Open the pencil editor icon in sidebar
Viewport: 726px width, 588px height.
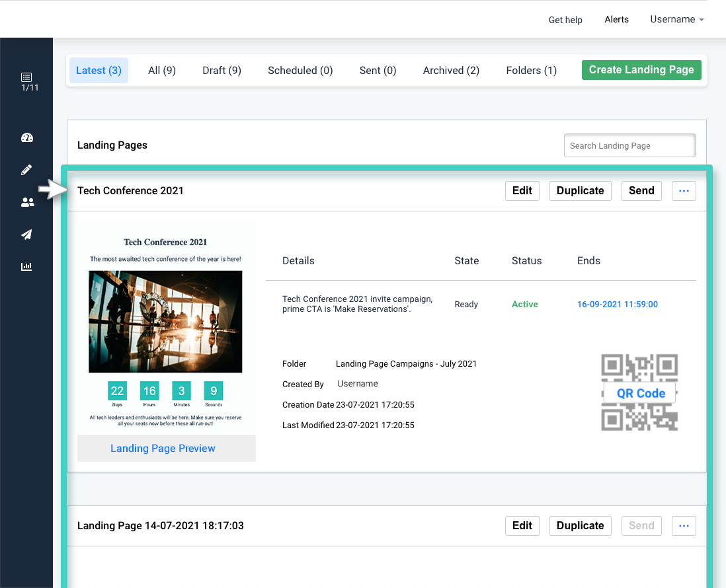pyautogui.click(x=26, y=170)
